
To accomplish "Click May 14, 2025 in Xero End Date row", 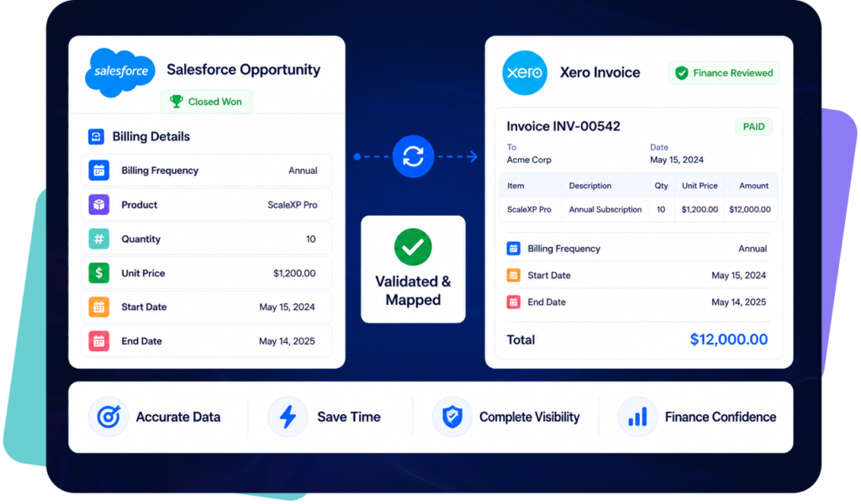I will [x=738, y=302].
